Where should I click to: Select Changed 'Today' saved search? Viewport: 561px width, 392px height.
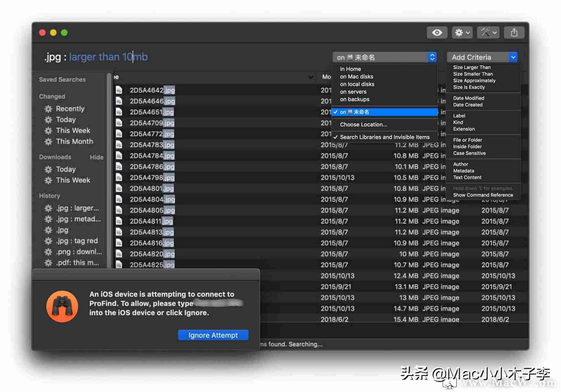tap(66, 120)
